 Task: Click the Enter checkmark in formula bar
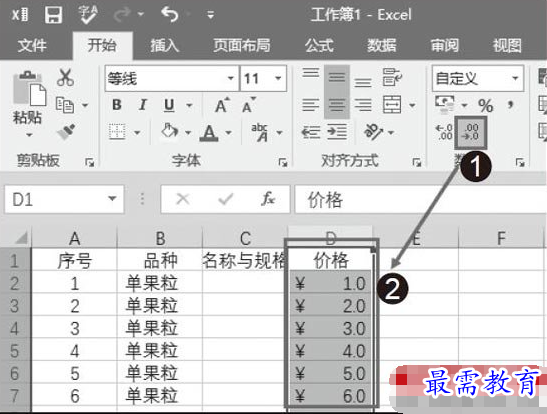click(x=226, y=200)
